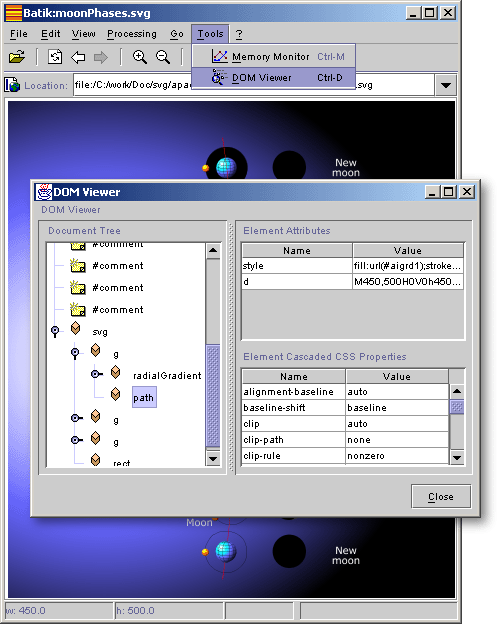Click the Document Tree vertical scrollbar thumb
This screenshot has height=628, width=500.
point(213,395)
